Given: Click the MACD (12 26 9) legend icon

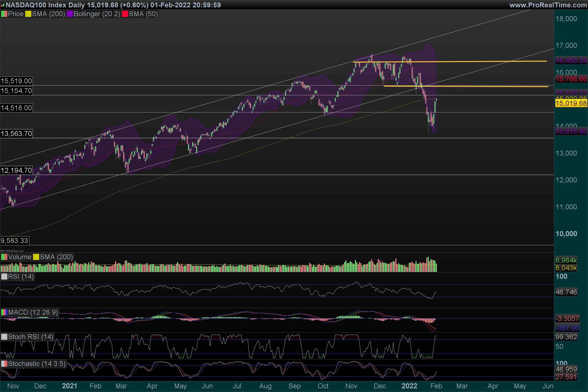Looking at the screenshot, I should click(x=4, y=312).
